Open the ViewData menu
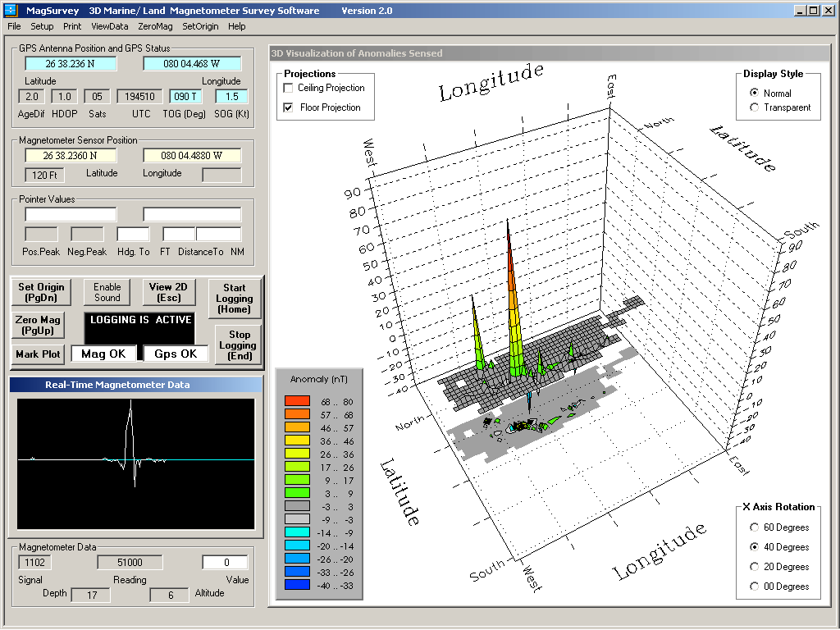 pos(109,25)
